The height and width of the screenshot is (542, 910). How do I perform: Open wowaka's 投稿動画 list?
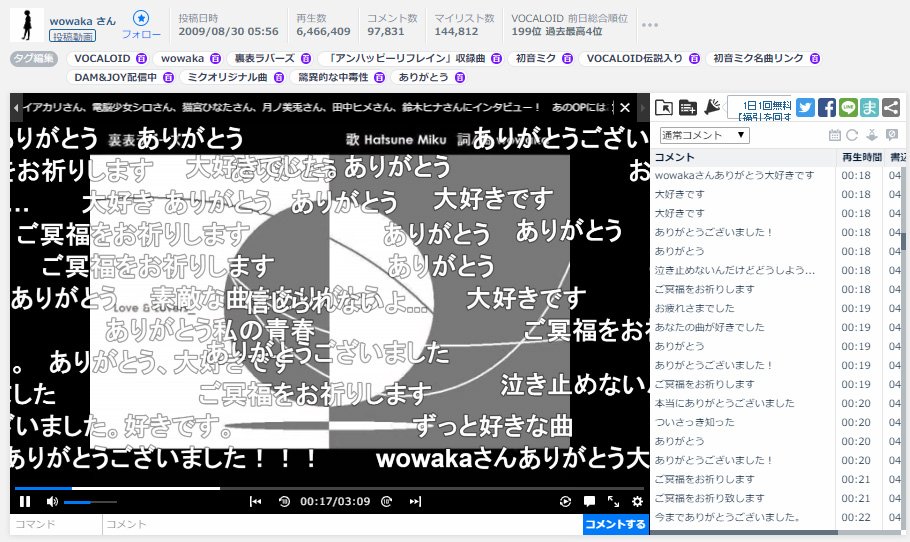coord(73,37)
